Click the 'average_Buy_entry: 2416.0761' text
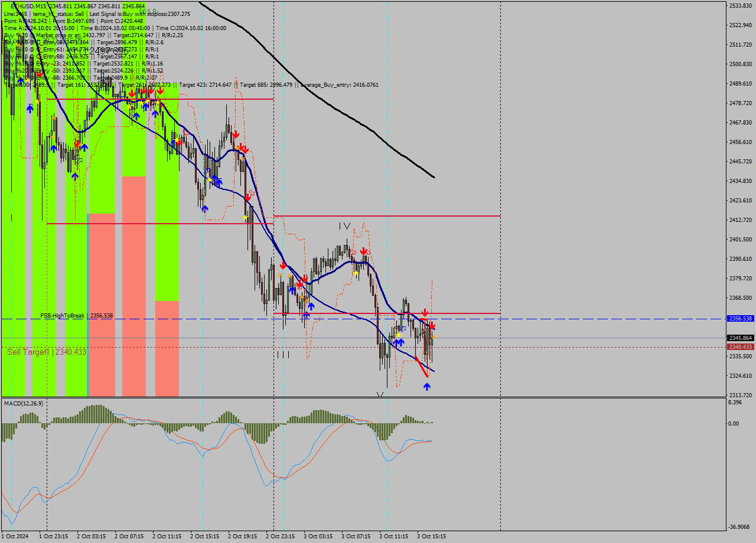 point(340,85)
